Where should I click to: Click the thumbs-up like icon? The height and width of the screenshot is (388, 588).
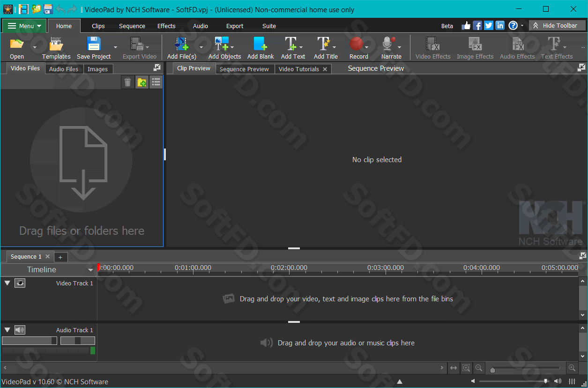click(x=466, y=26)
